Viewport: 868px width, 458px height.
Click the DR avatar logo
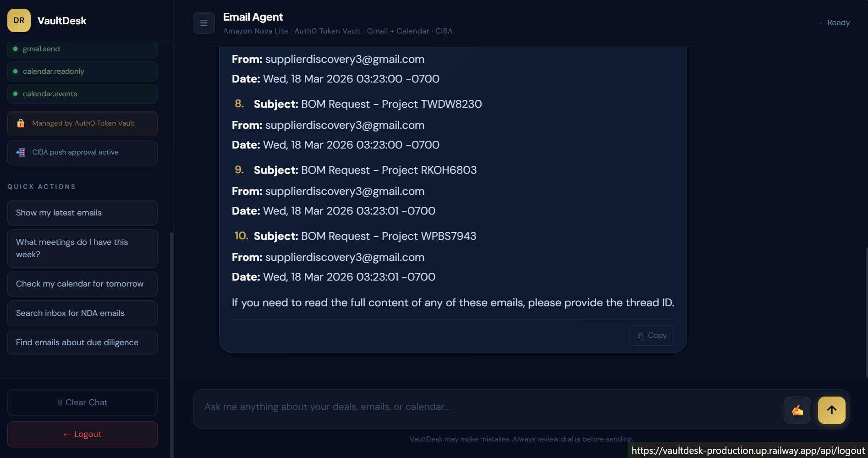(19, 20)
